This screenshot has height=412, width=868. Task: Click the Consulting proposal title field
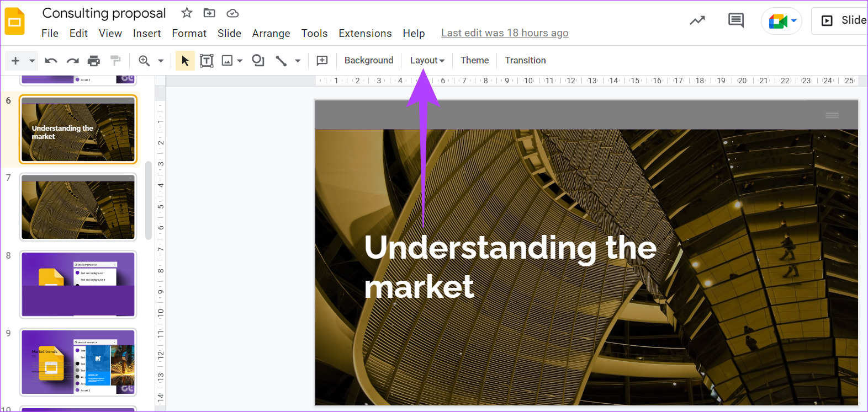click(104, 13)
